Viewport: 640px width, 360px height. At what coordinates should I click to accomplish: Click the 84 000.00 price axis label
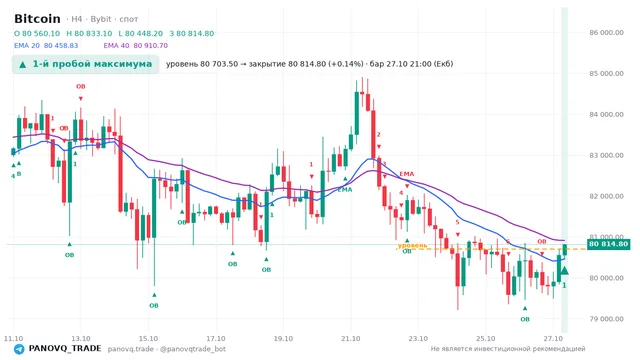click(607, 114)
